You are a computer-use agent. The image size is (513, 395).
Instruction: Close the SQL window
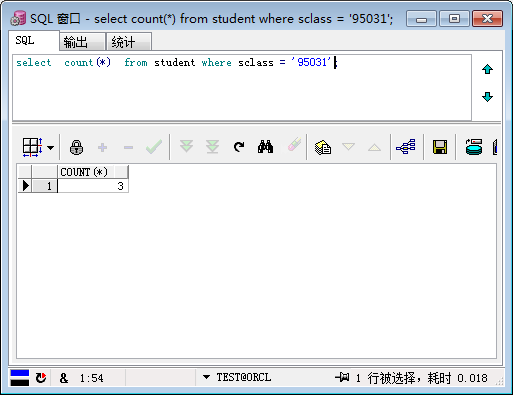[x=487, y=19]
